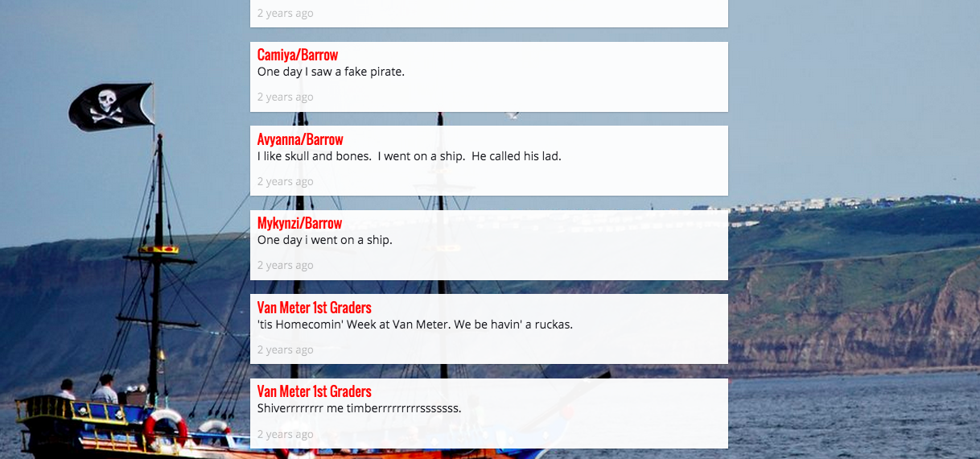This screenshot has width=980, height=459.
Task: Open the first Van Meter 1st Graders post
Action: 315,308
